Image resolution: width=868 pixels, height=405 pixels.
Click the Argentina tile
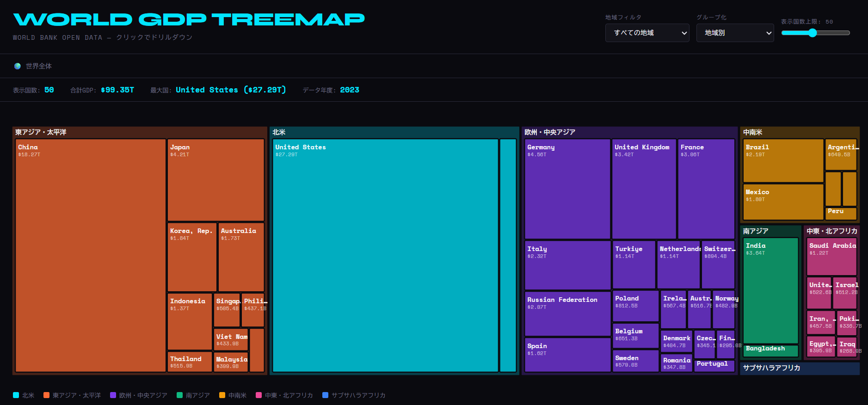coord(841,154)
